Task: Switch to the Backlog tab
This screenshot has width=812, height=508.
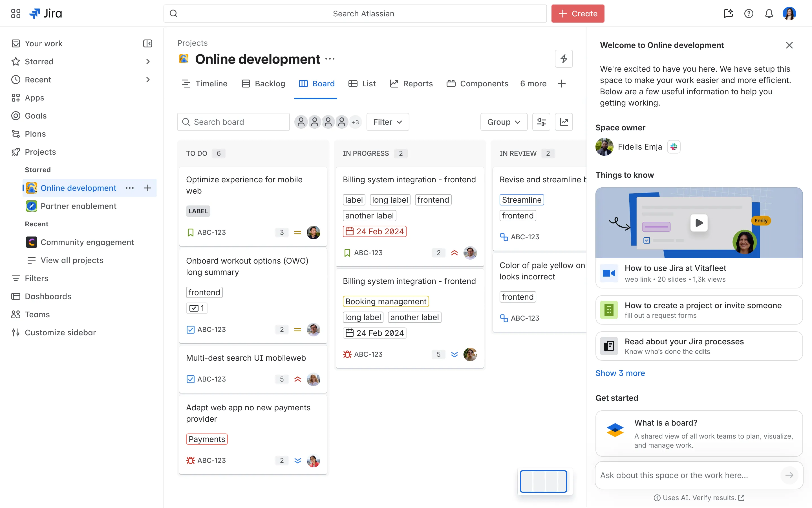Action: tap(263, 84)
